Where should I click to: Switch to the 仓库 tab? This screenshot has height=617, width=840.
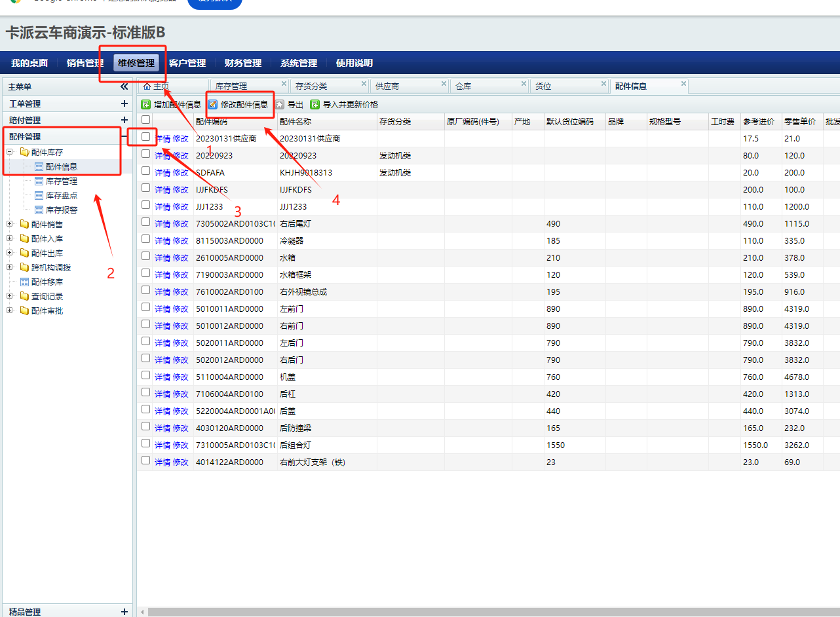pyautogui.click(x=484, y=86)
